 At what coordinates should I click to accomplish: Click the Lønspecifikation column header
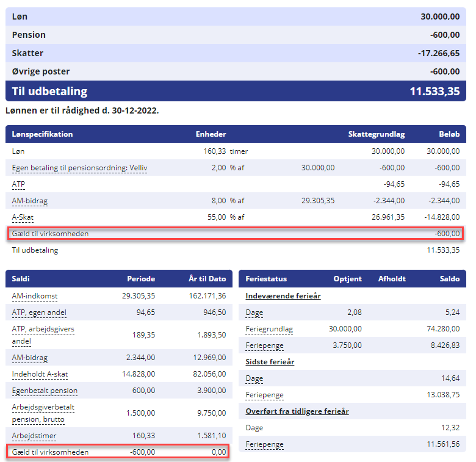pos(42,134)
